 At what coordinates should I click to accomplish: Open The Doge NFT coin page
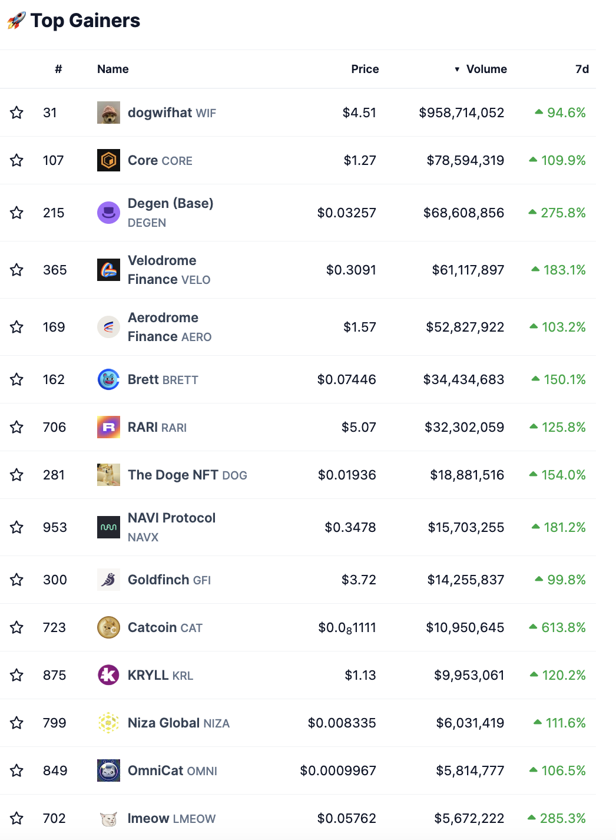[173, 475]
